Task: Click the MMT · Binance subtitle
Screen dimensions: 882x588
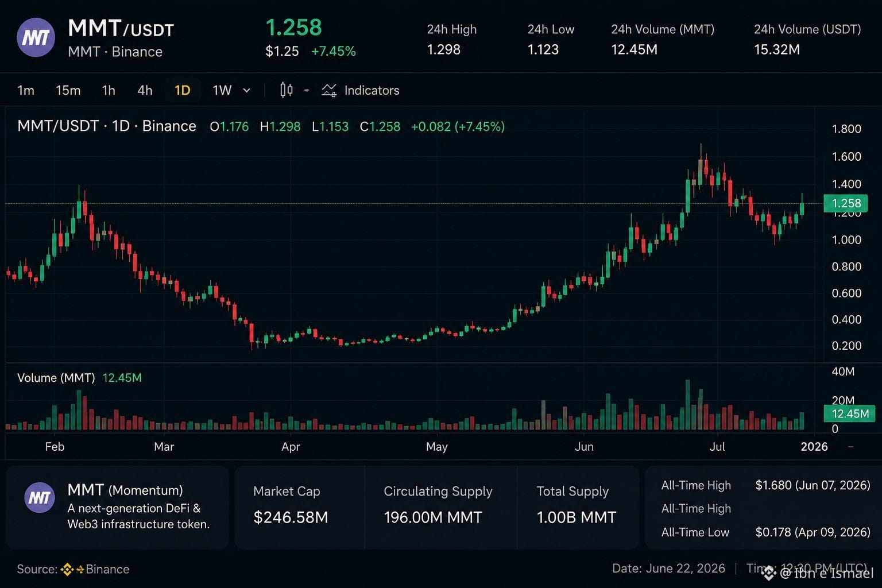Action: pos(115,52)
